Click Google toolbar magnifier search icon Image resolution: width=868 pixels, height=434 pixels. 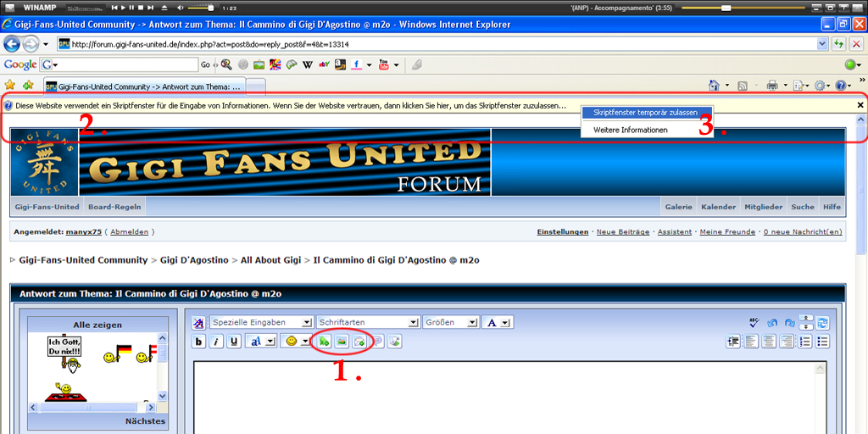(x=225, y=64)
